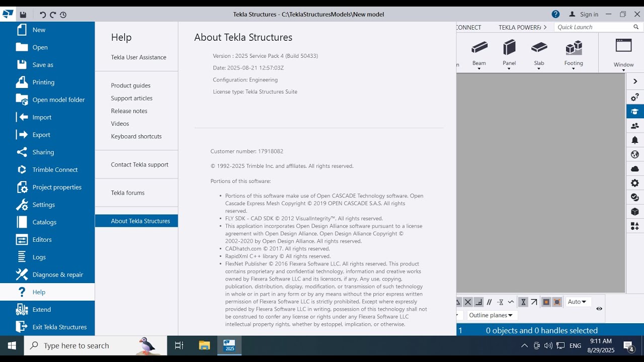644x362 pixels.
Task: Collapse side pane with chevron arrow
Action: point(635,81)
